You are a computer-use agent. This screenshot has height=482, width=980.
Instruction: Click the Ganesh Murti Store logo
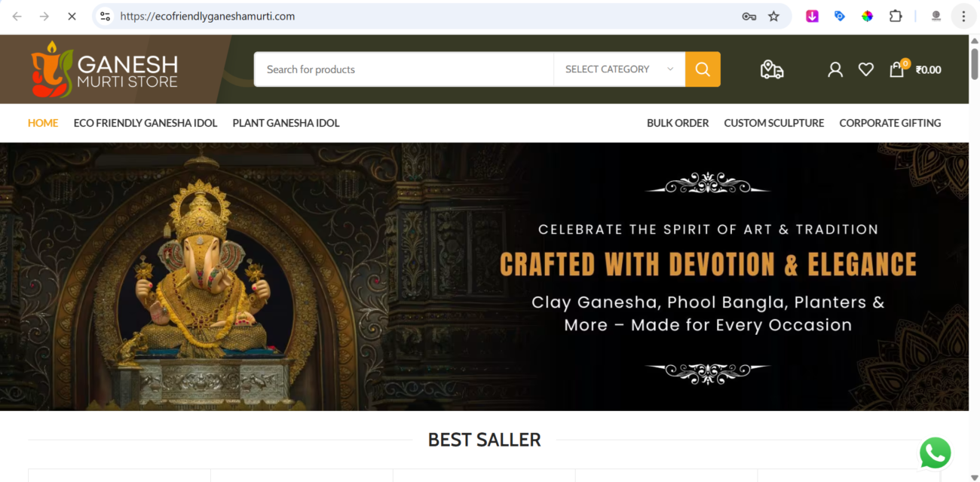104,69
